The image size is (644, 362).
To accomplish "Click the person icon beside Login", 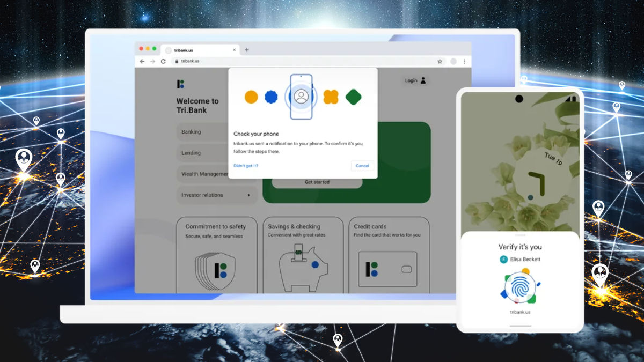I will 423,80.
